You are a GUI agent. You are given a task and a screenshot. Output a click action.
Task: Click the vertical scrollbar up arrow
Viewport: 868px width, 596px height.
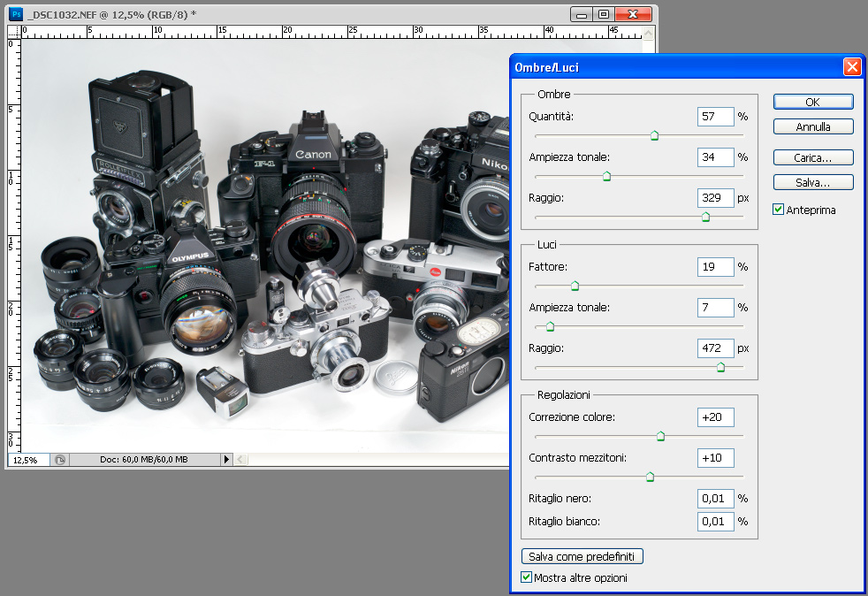click(x=648, y=33)
